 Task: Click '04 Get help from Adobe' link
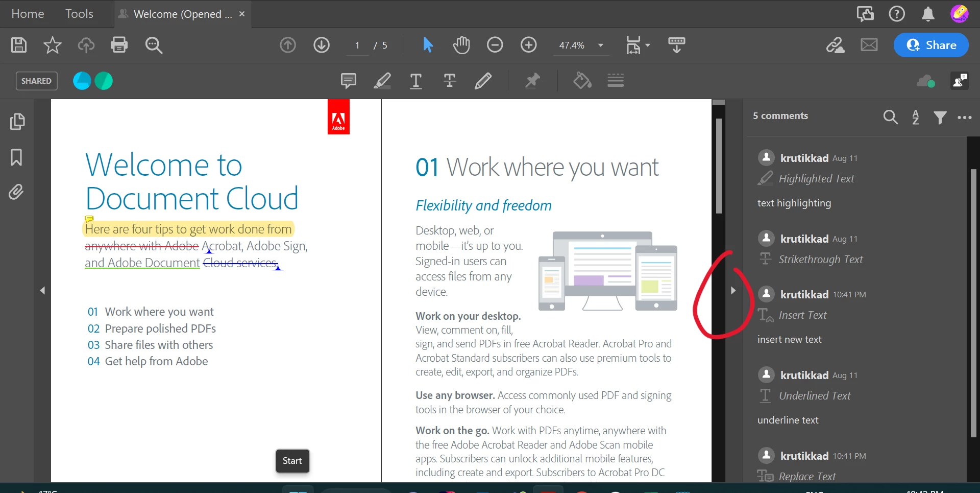point(148,361)
